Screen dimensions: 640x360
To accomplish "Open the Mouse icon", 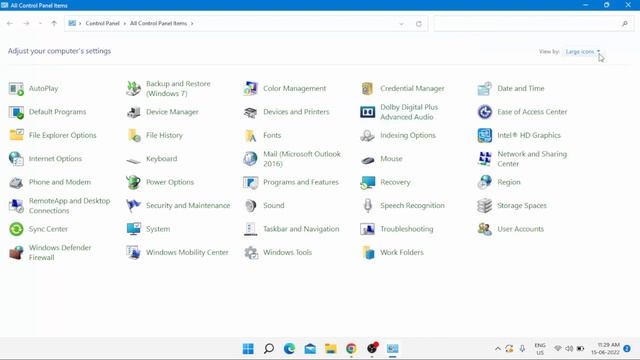I will [367, 160].
